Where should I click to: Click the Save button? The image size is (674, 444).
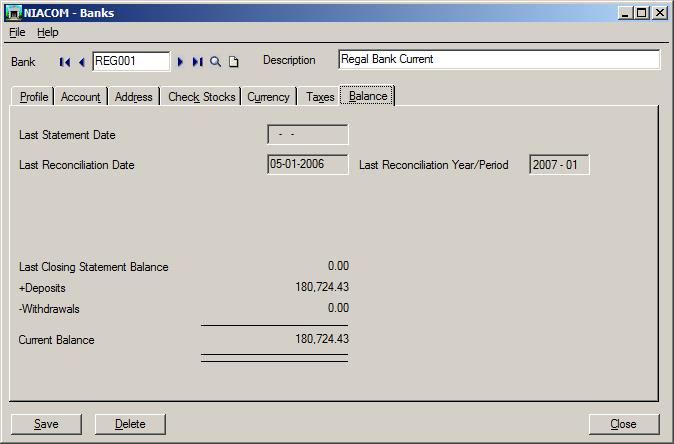[x=46, y=424]
